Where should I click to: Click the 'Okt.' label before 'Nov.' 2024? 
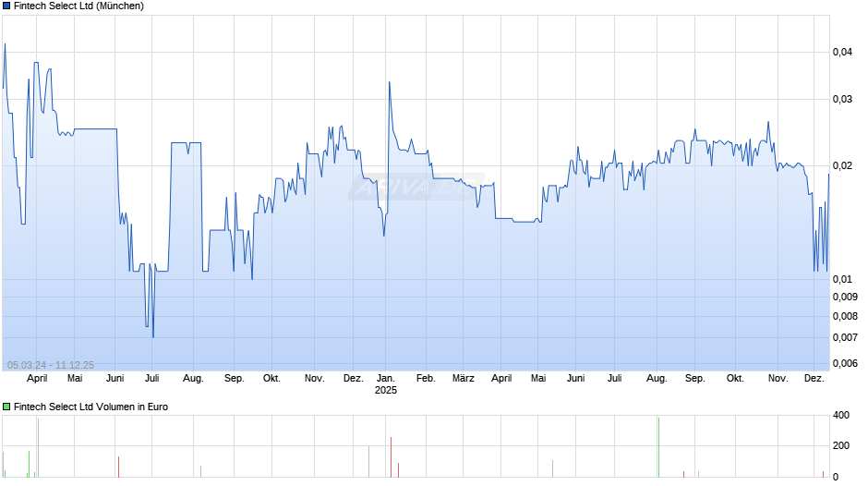pyautogui.click(x=271, y=379)
